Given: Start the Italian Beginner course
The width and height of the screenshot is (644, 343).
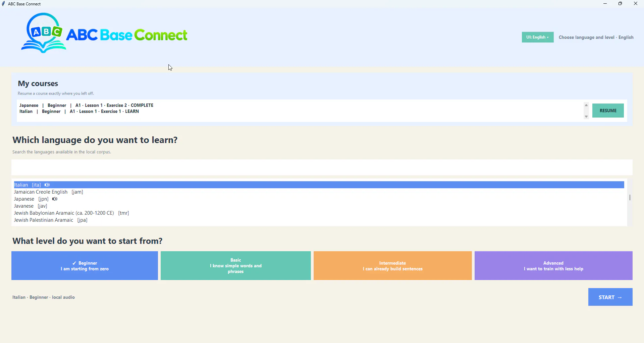Looking at the screenshot, I should coord(610,297).
